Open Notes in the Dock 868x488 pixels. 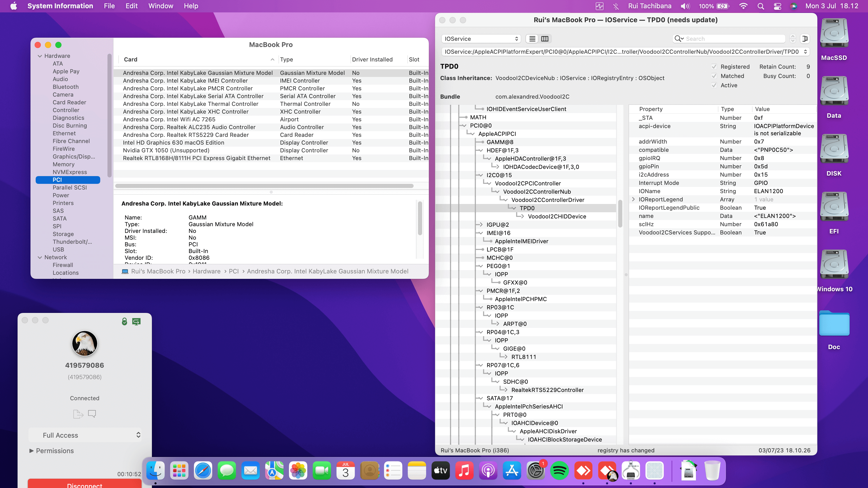coord(417,470)
